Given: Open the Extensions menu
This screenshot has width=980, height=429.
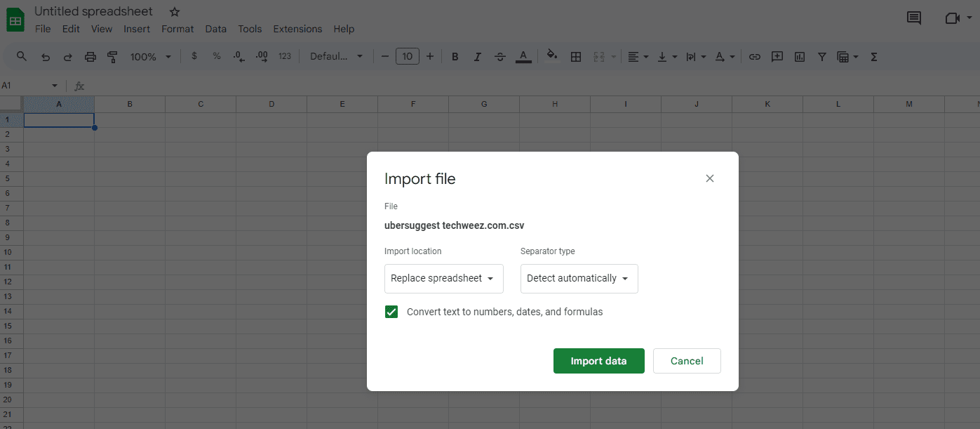Looking at the screenshot, I should pos(297,29).
